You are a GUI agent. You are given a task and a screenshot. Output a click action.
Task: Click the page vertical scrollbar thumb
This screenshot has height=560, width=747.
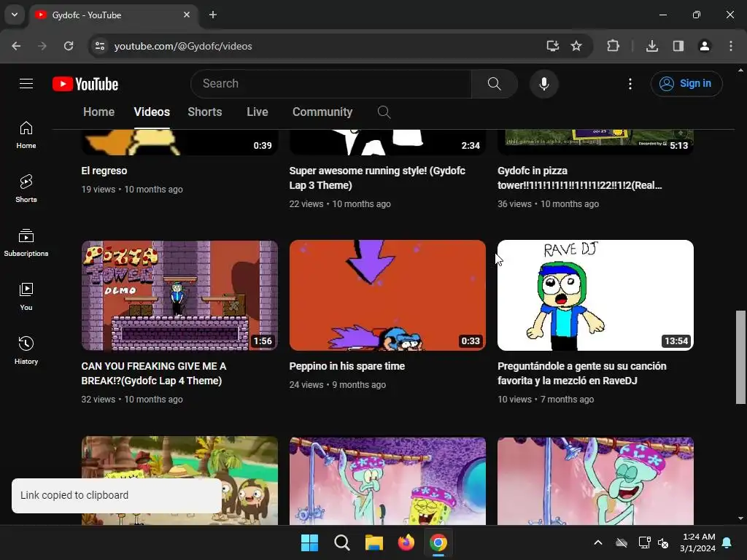pyautogui.click(x=740, y=357)
